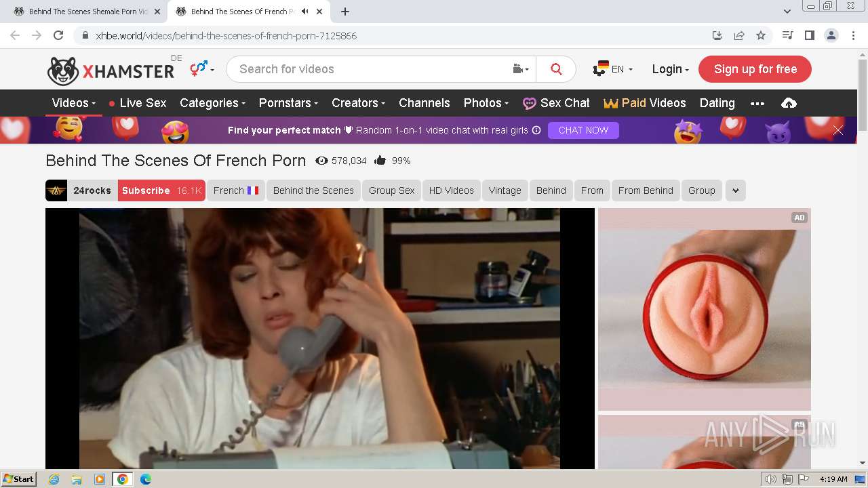Open the search type camera dropdown
Screen dimensions: 868x488
(520, 69)
